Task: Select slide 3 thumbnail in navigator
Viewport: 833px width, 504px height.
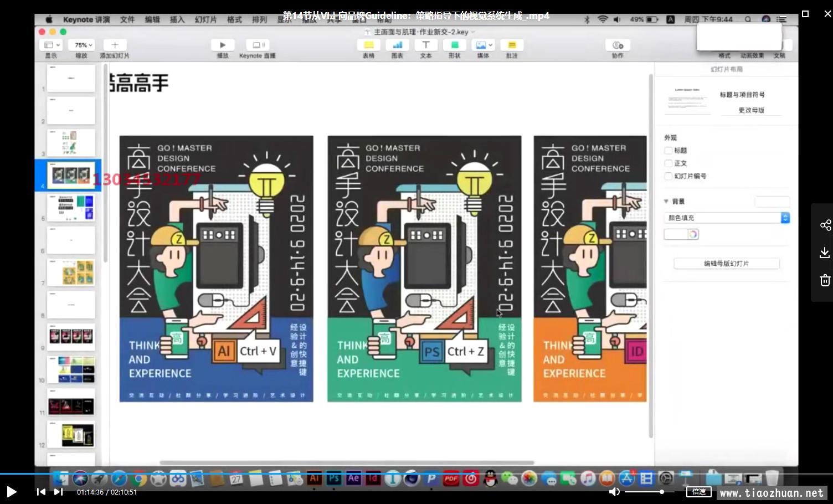Action: (x=71, y=143)
